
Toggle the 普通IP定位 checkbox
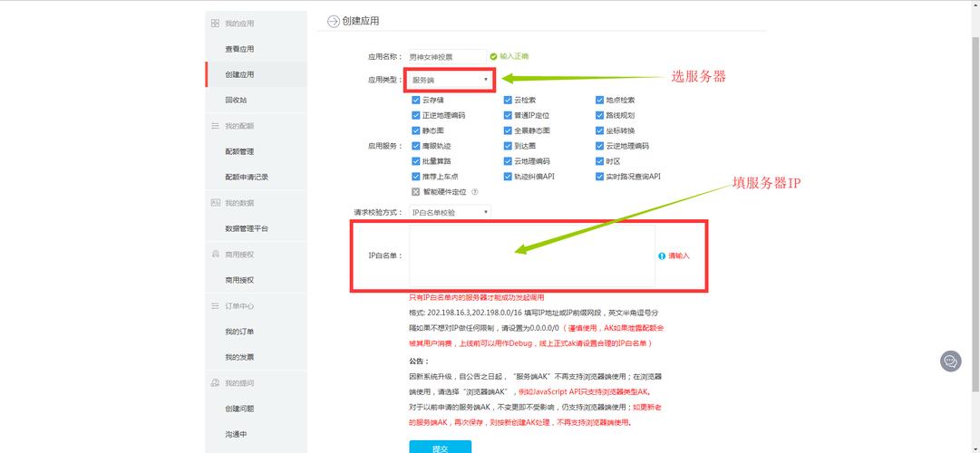[x=508, y=116]
